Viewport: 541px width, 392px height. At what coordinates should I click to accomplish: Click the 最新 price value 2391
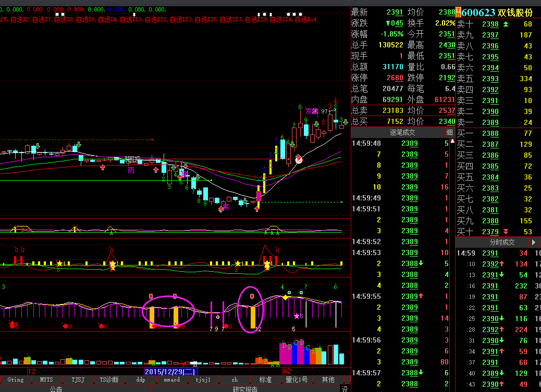(x=395, y=12)
